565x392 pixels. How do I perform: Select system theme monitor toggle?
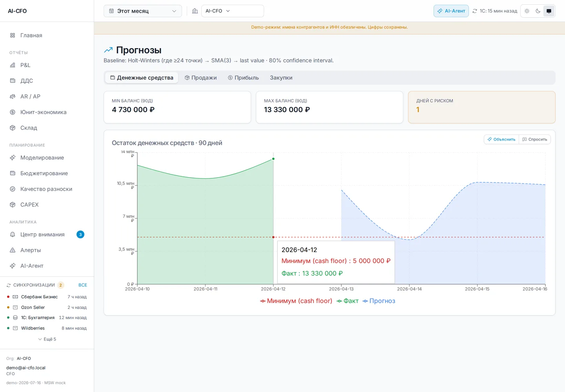click(549, 11)
